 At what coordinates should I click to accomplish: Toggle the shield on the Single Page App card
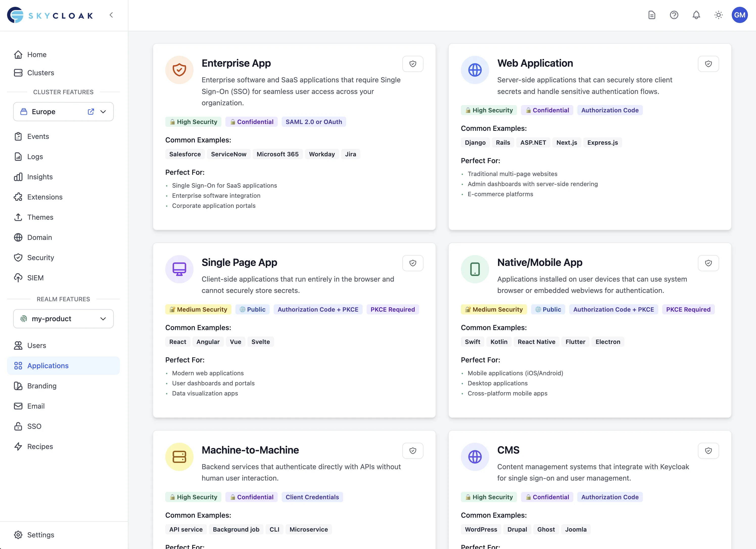tap(413, 263)
